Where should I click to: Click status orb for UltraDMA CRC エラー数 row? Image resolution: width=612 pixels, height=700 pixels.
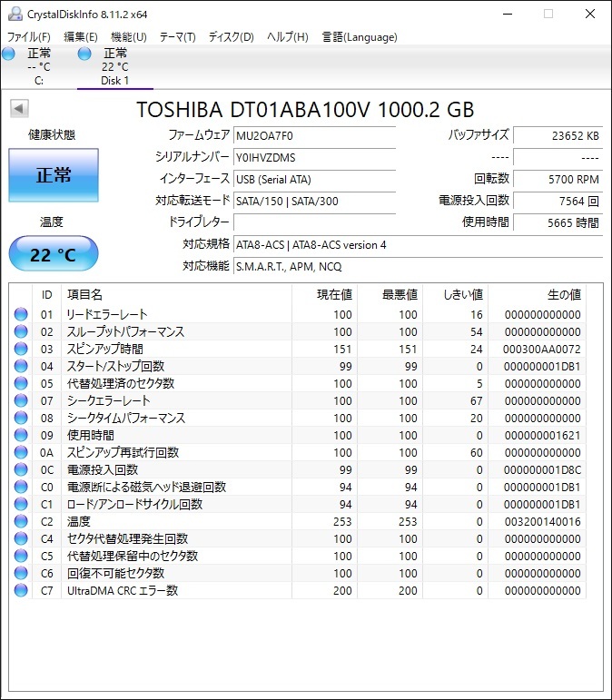click(21, 591)
